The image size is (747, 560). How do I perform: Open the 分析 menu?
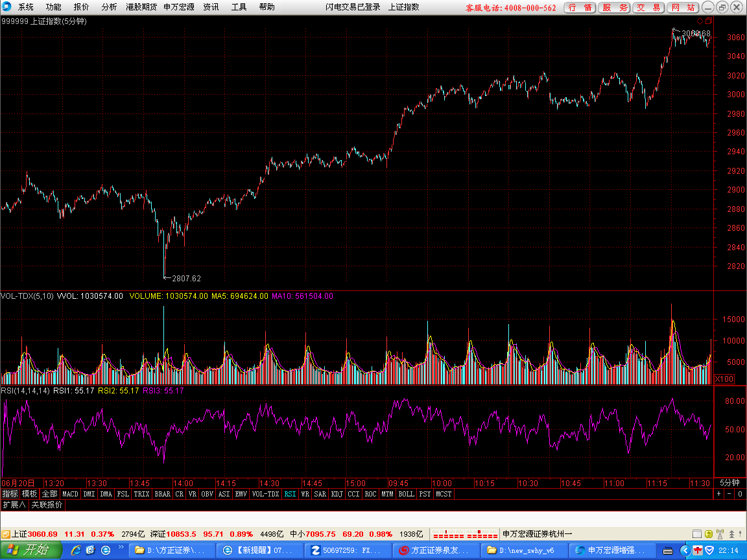tap(109, 7)
